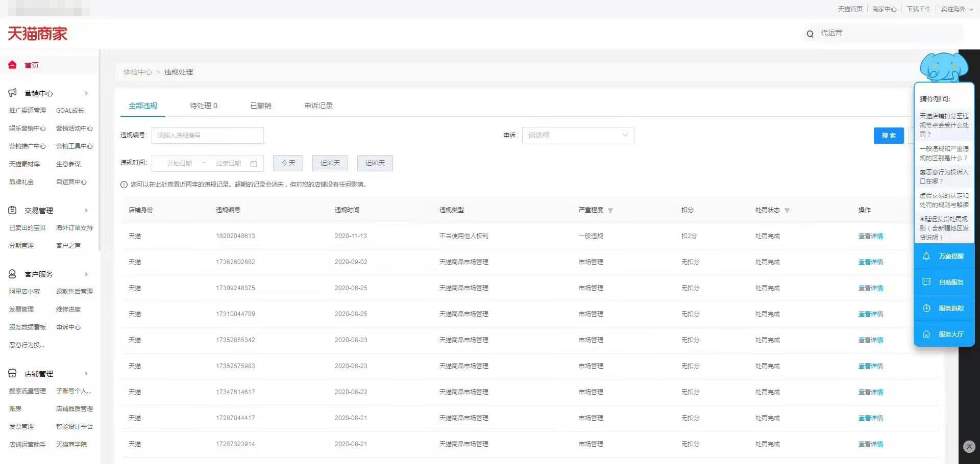The width and height of the screenshot is (980, 464).
Task: Click the 2020-11-13 violation date cell
Action: (351, 236)
